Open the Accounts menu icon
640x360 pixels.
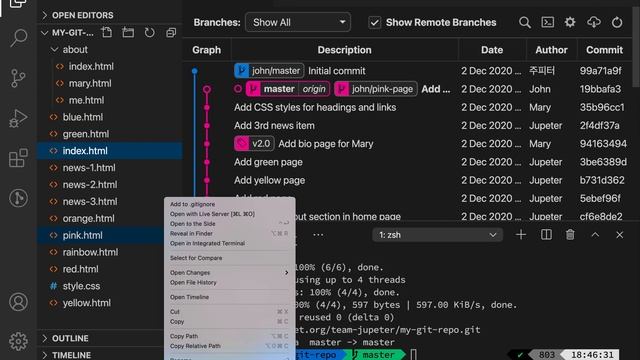pos(18,302)
